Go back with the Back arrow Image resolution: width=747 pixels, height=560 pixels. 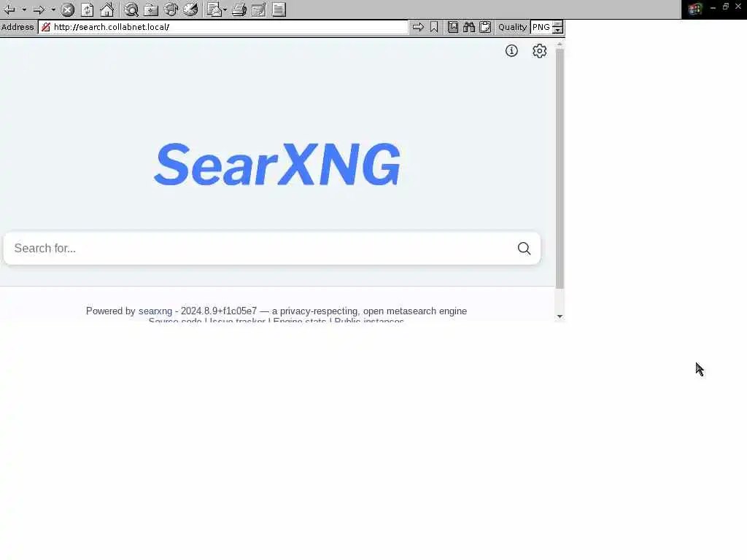pos(9,9)
